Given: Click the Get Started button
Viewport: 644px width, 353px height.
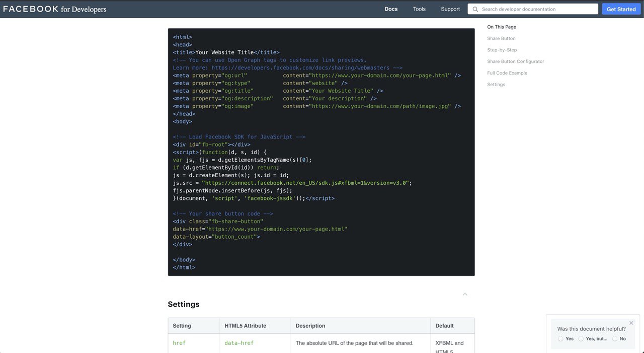Looking at the screenshot, I should pyautogui.click(x=621, y=9).
